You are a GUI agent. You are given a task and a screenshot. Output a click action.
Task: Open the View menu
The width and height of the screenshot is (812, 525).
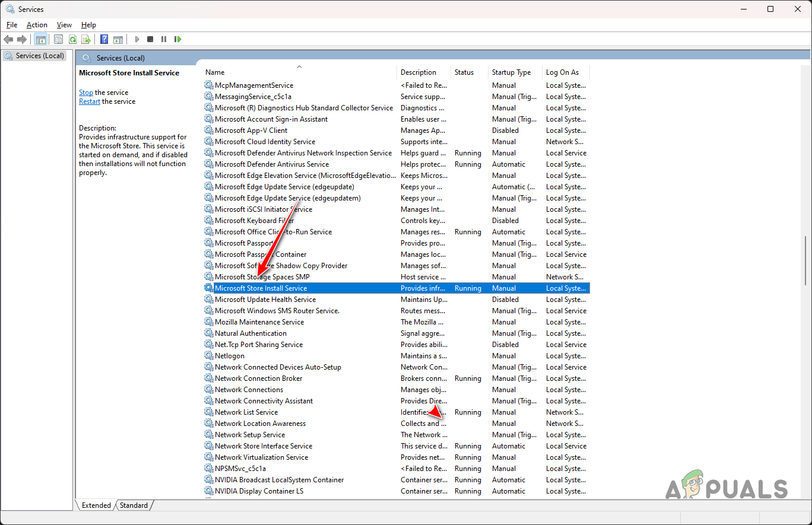tap(64, 25)
